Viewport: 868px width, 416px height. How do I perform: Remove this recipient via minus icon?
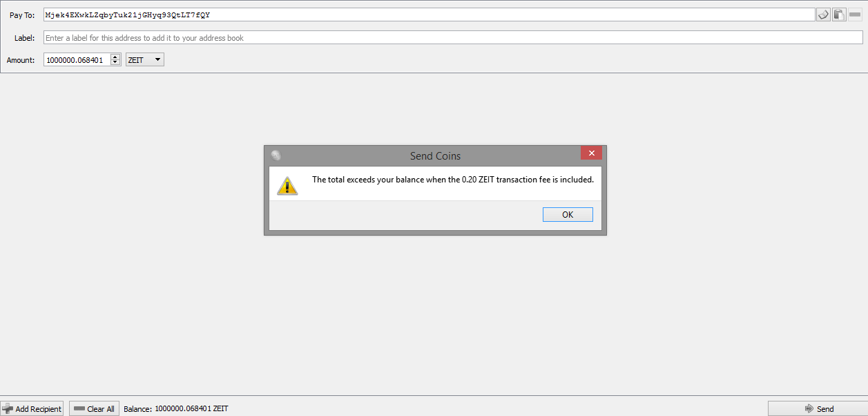coord(855,15)
